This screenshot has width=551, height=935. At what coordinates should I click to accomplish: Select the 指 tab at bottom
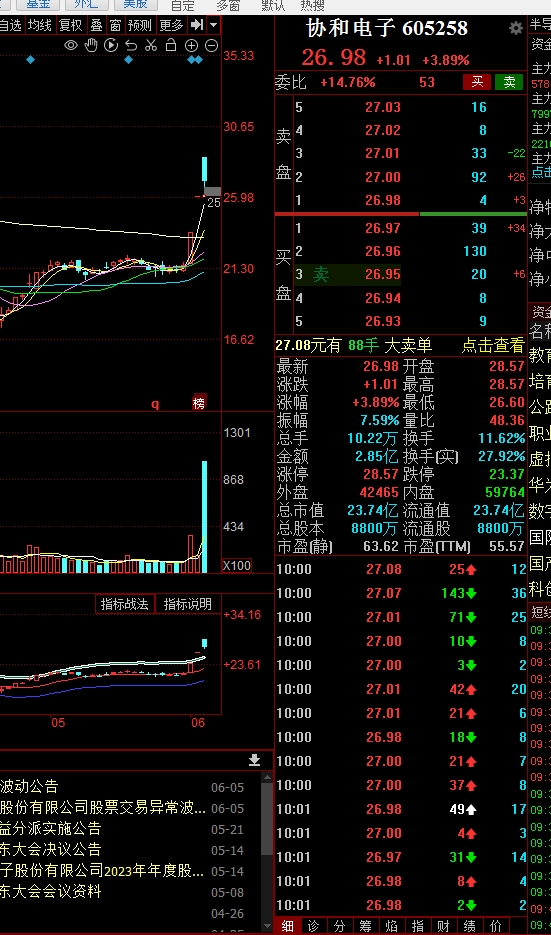(418, 925)
